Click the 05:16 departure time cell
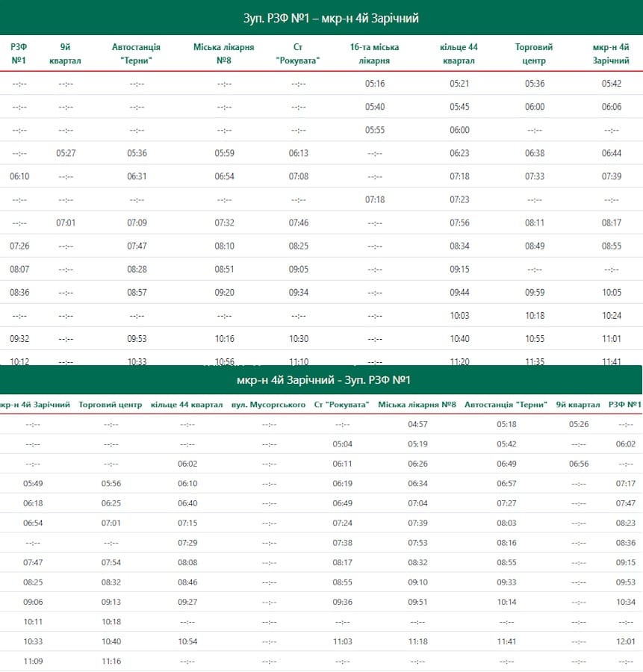 [x=375, y=84]
